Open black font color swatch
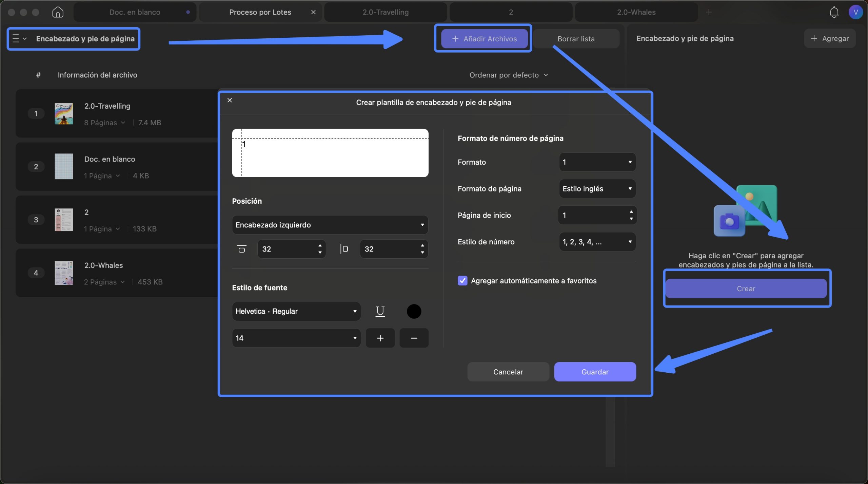868x484 pixels. click(x=414, y=311)
